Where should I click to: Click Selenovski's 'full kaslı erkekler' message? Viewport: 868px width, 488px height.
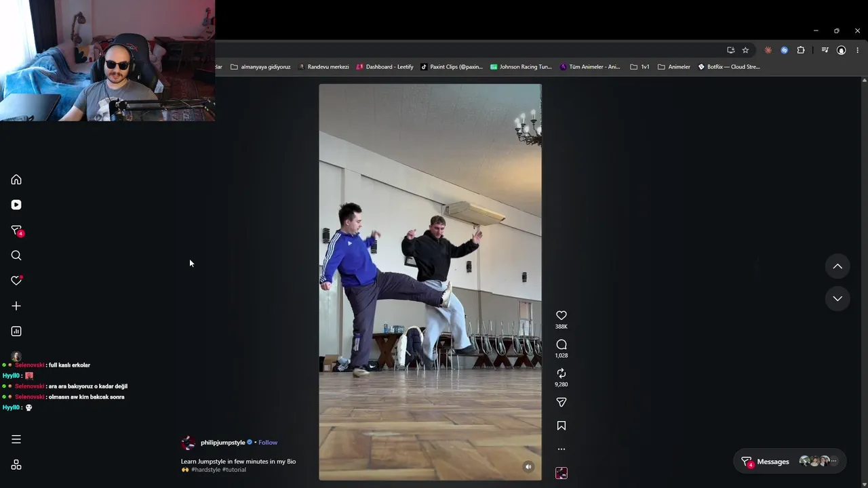[69, 365]
